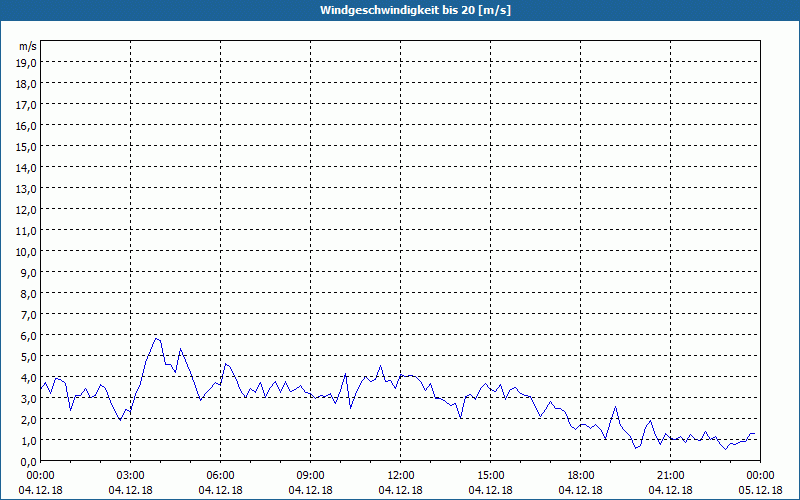This screenshot has width=800, height=500.
Task: Click the 09:00 time label
Action: coord(310,476)
